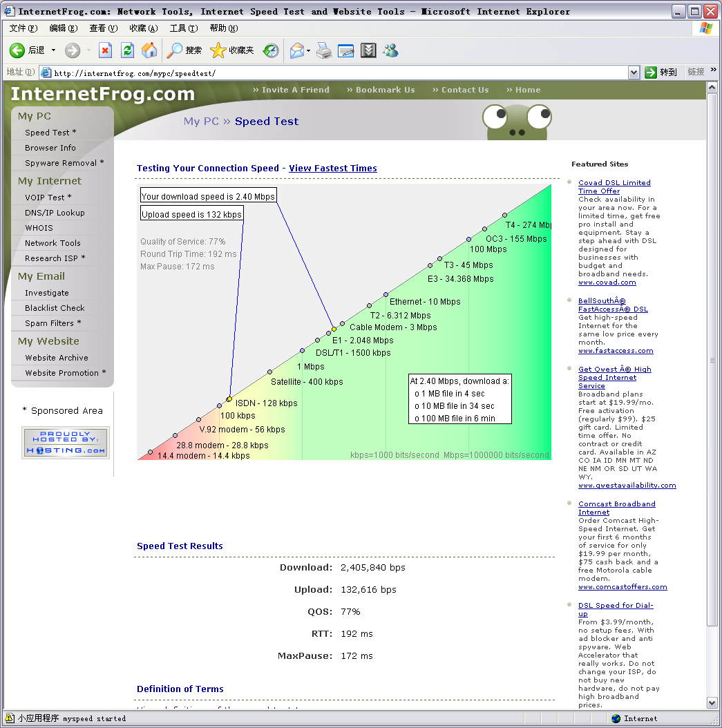Click the Hosting.com banner image
This screenshot has width=722, height=728.
pos(66,443)
